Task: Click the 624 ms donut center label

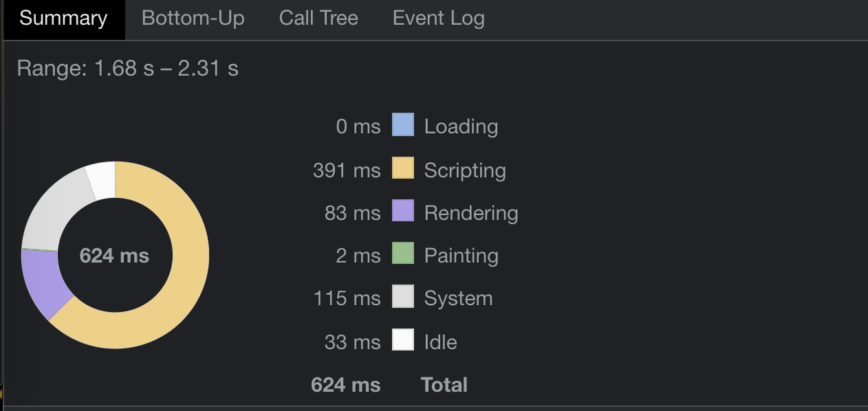Action: [114, 256]
